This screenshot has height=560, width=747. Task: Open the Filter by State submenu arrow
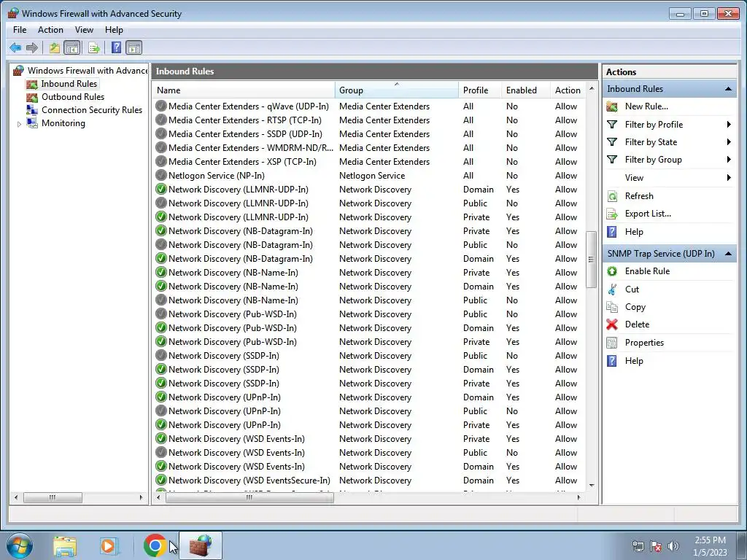pos(729,142)
